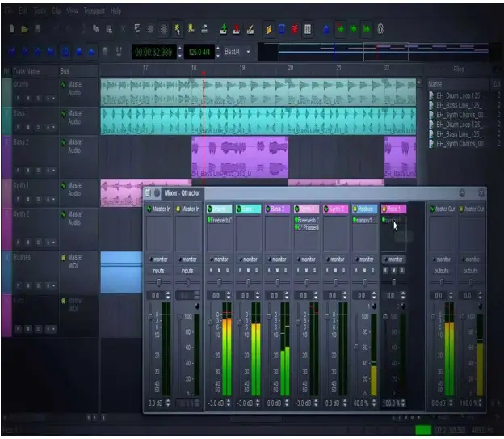Click the outputs button on Master Out strip
Viewport: 504px width, 439px height.
click(442, 270)
